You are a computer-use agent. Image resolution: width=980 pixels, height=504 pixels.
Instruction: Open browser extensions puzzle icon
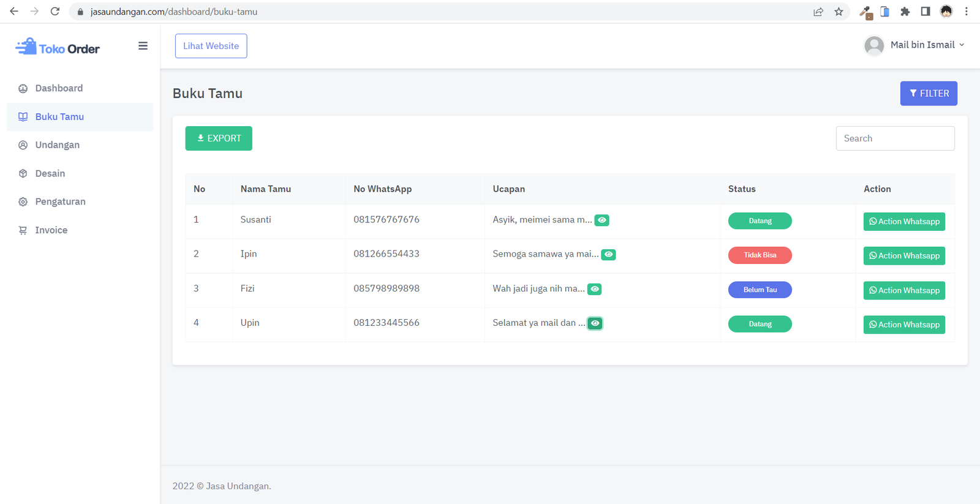[x=905, y=12]
